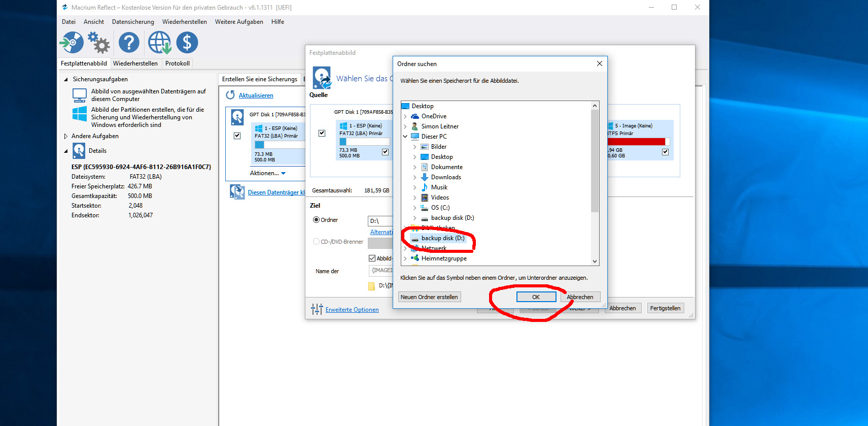Viewport: 868px width, 426px height.
Task: Expand the Heimnetzgruppe tree node
Action: (405, 258)
